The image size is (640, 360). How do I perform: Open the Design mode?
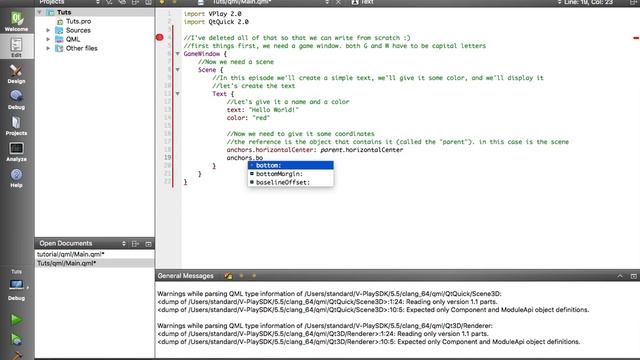coord(16,73)
